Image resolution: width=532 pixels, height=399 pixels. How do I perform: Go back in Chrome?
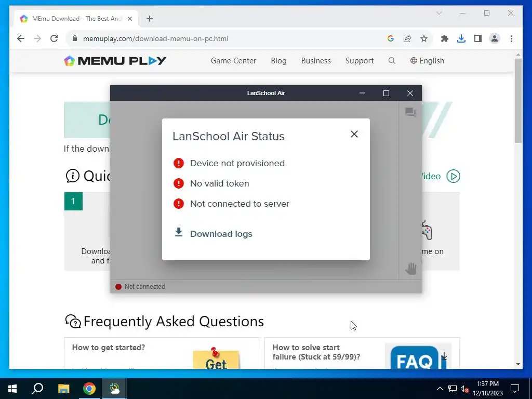tap(21, 38)
